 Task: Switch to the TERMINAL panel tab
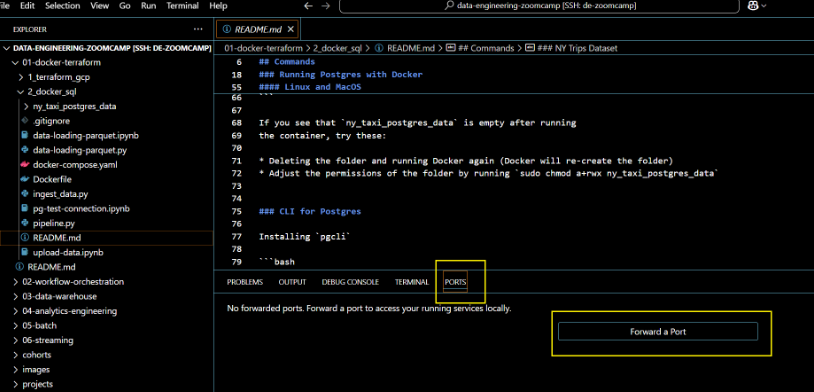click(x=412, y=282)
